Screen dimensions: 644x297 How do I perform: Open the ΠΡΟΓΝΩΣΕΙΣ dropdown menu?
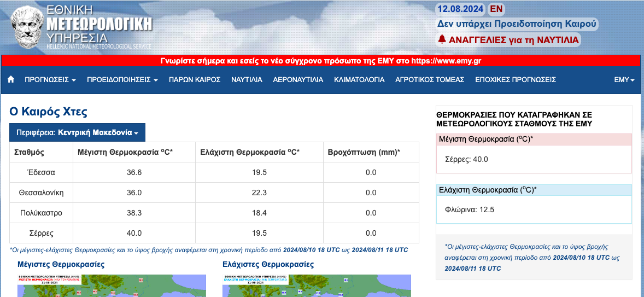tap(50, 80)
